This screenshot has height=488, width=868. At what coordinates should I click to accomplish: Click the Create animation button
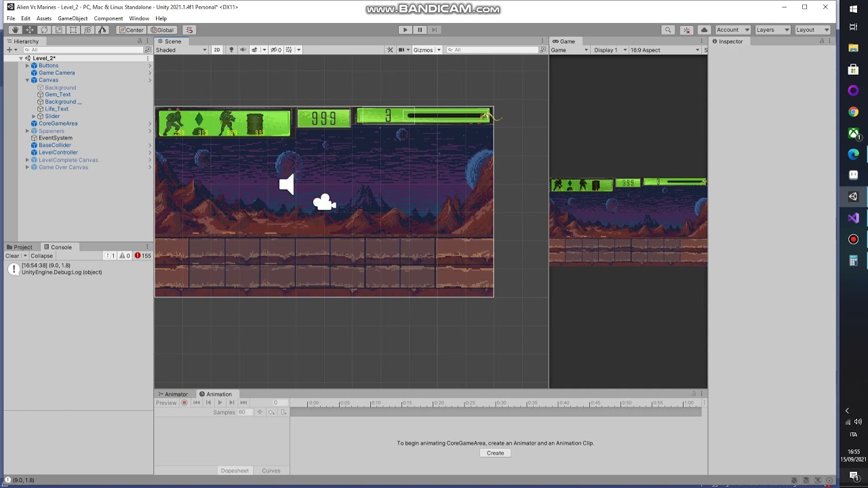coord(495,453)
